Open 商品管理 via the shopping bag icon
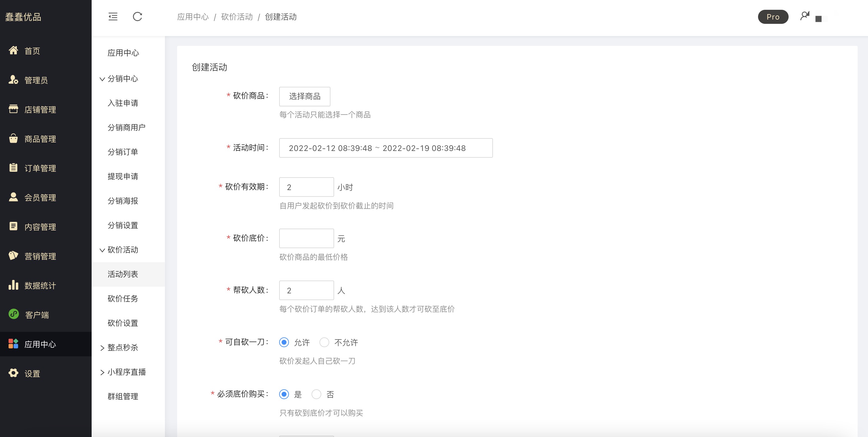The image size is (868, 437). [x=13, y=138]
